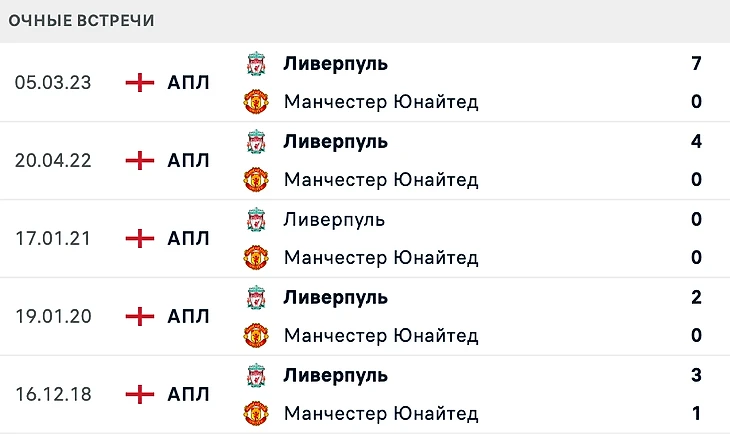730x434 pixels.
Task: Open АПЛ league link for 17.01.21 match
Action: [188, 238]
